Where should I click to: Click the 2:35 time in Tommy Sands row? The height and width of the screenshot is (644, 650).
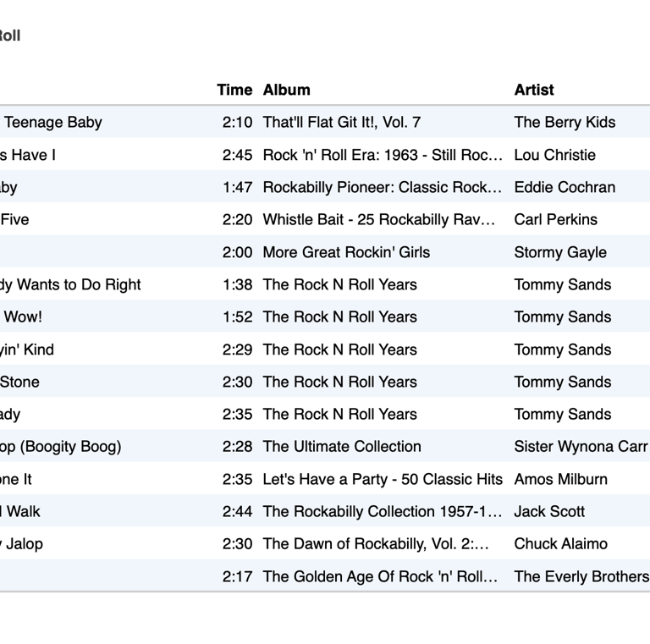click(237, 415)
